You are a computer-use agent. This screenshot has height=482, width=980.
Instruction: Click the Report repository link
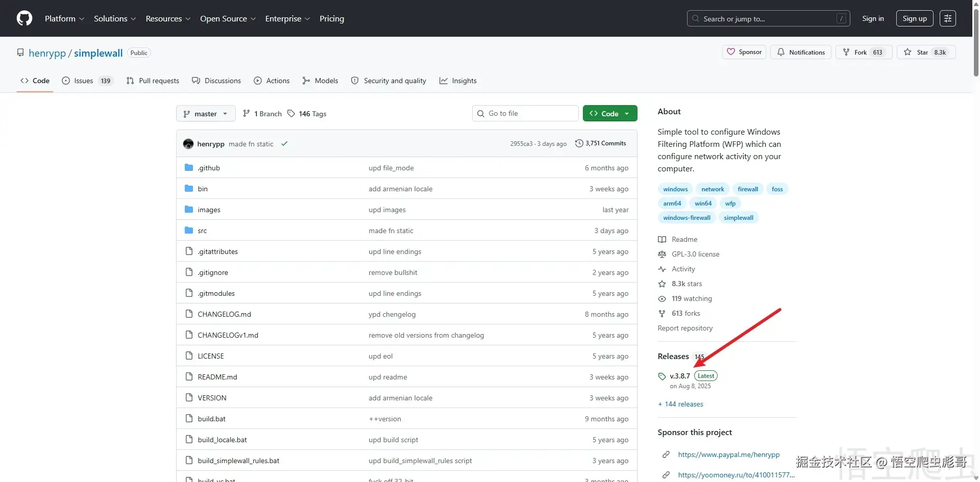point(685,328)
